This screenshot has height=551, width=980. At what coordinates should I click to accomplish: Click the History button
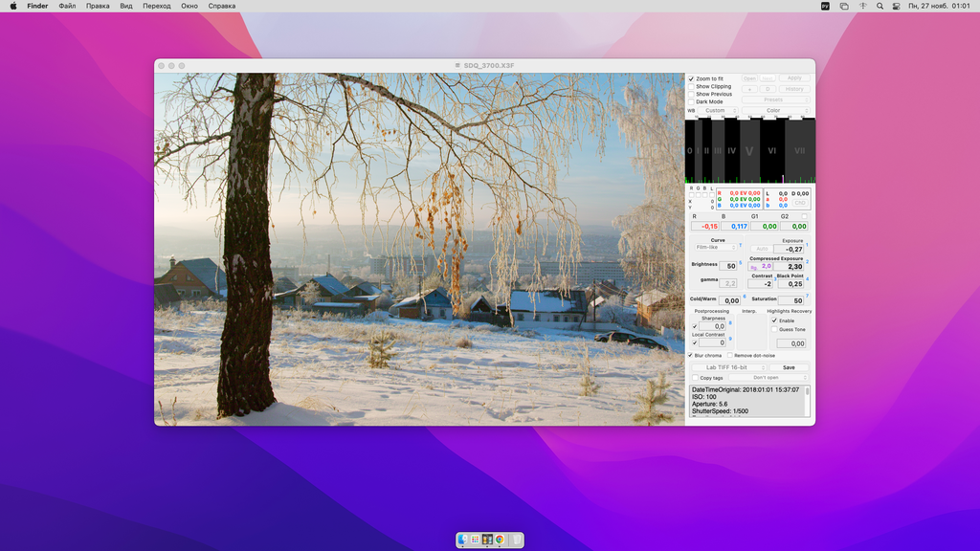click(794, 89)
